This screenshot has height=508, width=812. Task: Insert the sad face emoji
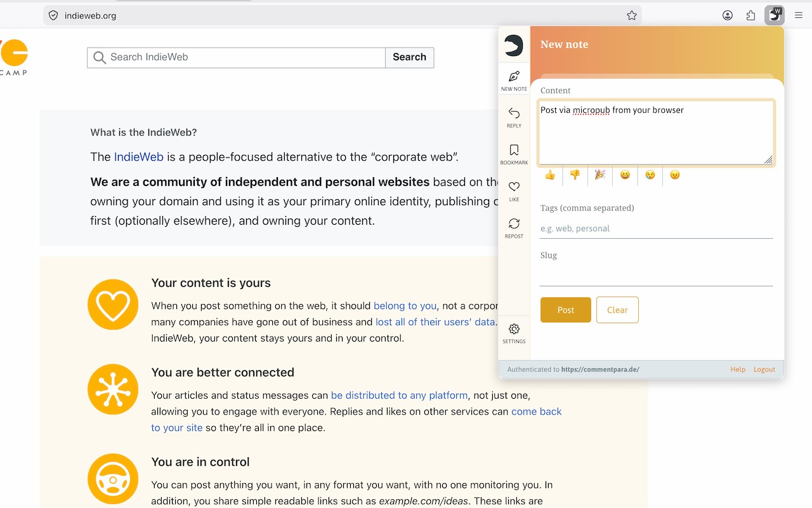click(x=650, y=175)
